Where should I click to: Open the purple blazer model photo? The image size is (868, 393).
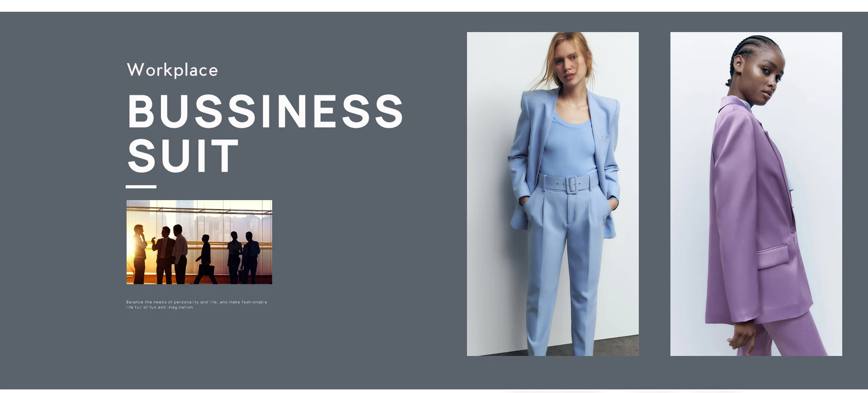point(756,194)
